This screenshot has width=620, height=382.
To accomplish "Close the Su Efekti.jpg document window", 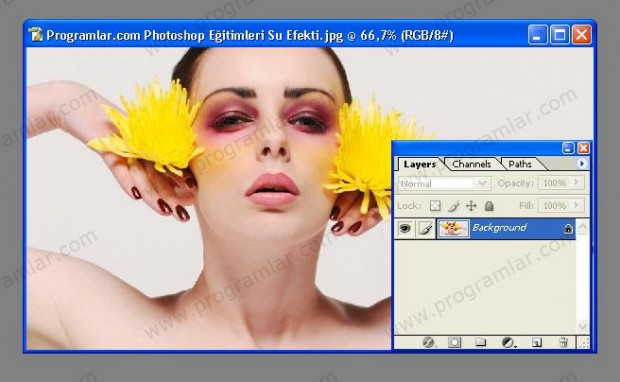I will [x=582, y=35].
